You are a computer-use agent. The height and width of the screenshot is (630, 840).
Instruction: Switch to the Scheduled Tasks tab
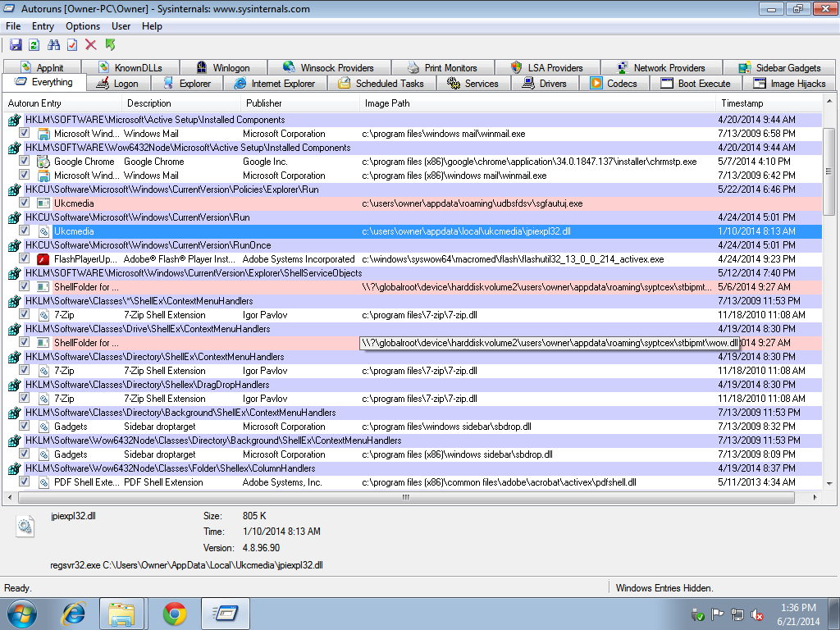pyautogui.click(x=382, y=84)
